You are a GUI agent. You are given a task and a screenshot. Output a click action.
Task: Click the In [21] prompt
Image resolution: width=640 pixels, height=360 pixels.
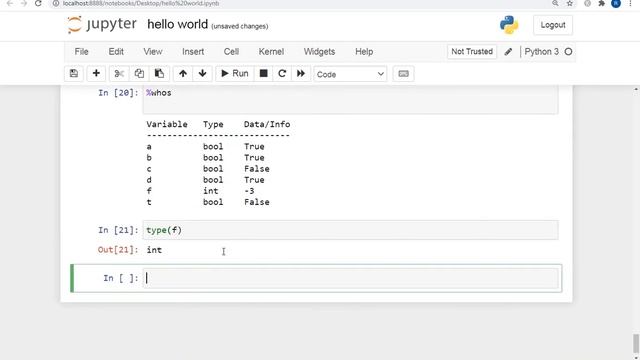pos(118,230)
